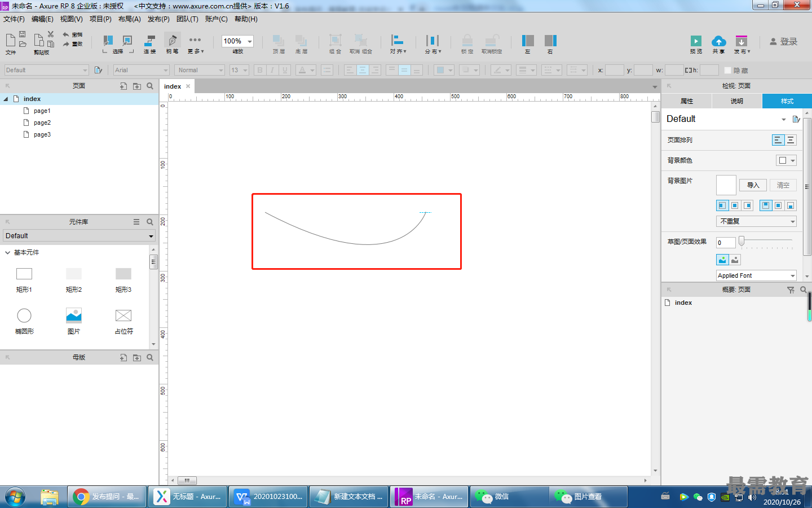Screen dimensions: 812x508
Task: Open the Help (帮助) menu
Action: pyautogui.click(x=246, y=19)
